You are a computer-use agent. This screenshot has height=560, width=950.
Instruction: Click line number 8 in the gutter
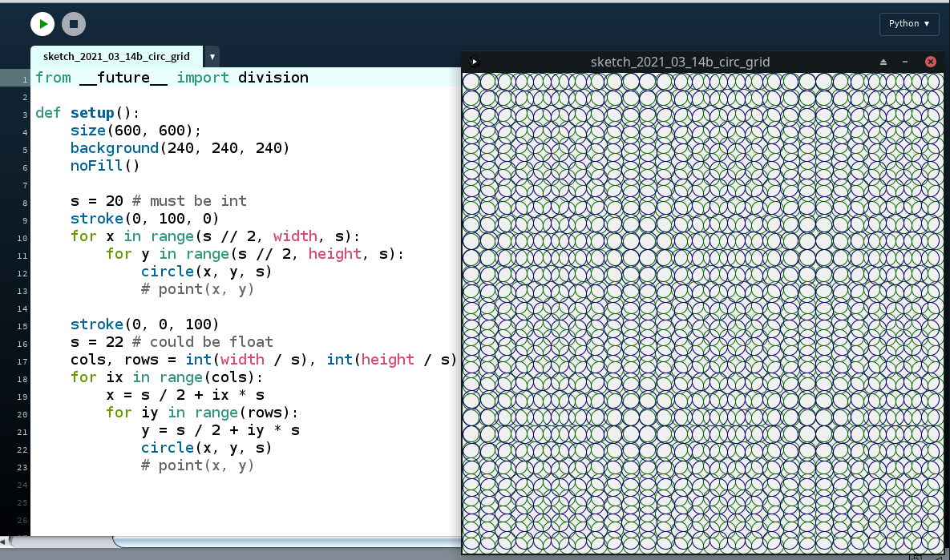pyautogui.click(x=23, y=200)
